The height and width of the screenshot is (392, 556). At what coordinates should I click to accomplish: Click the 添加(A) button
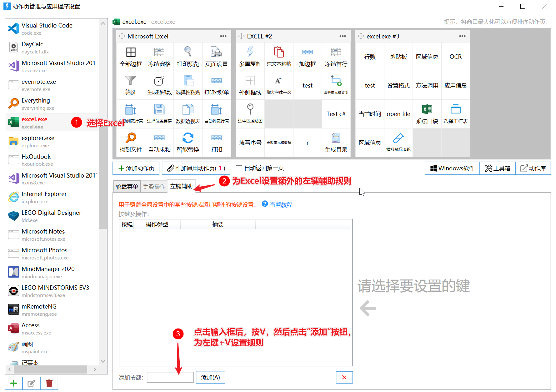tap(210, 377)
